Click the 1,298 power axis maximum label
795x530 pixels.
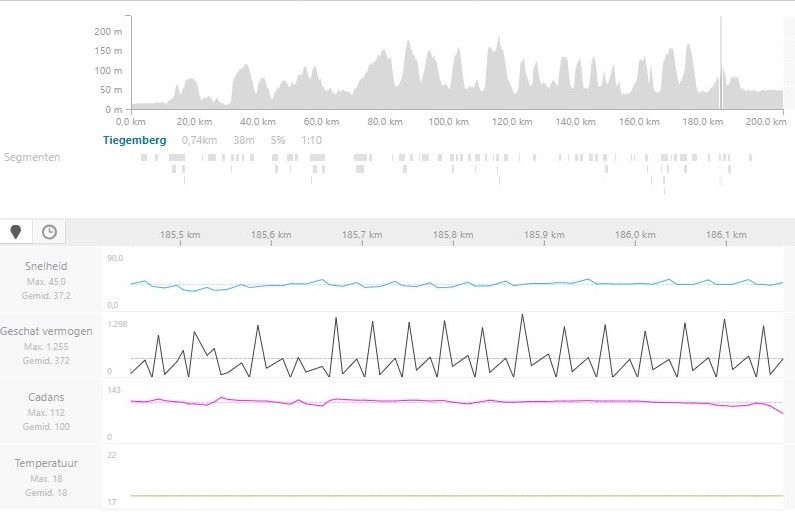pos(118,324)
